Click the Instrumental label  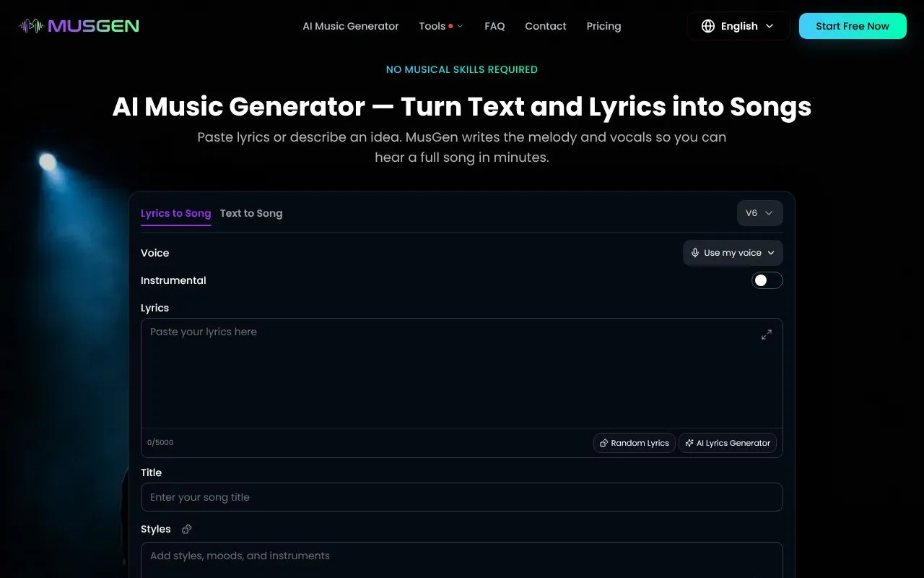click(x=173, y=280)
